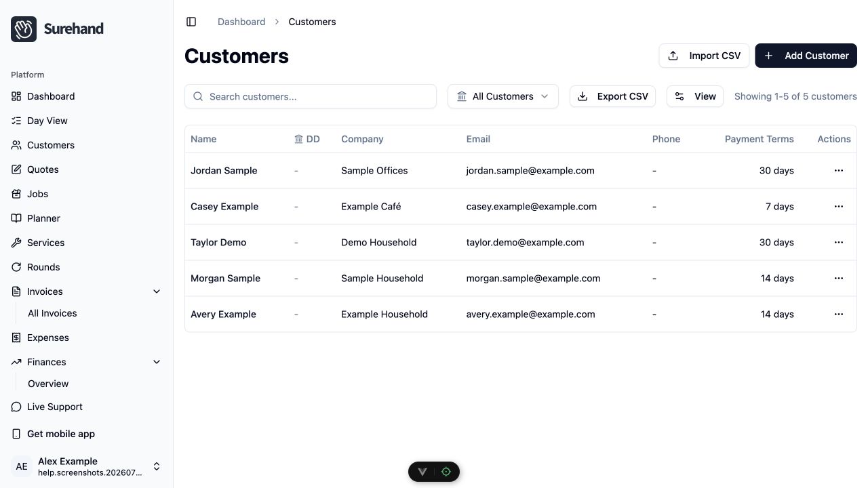
Task: Click the Email column header
Action: click(x=478, y=139)
